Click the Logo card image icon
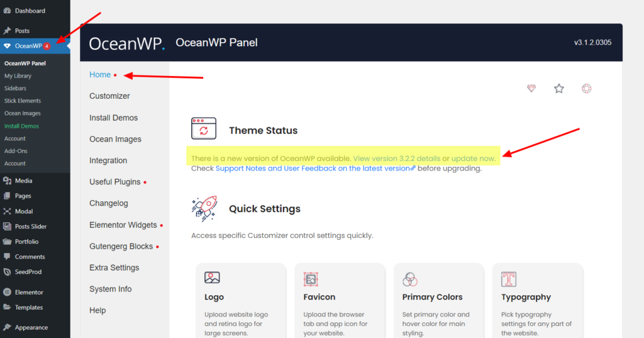This screenshot has height=338, width=644. click(212, 278)
